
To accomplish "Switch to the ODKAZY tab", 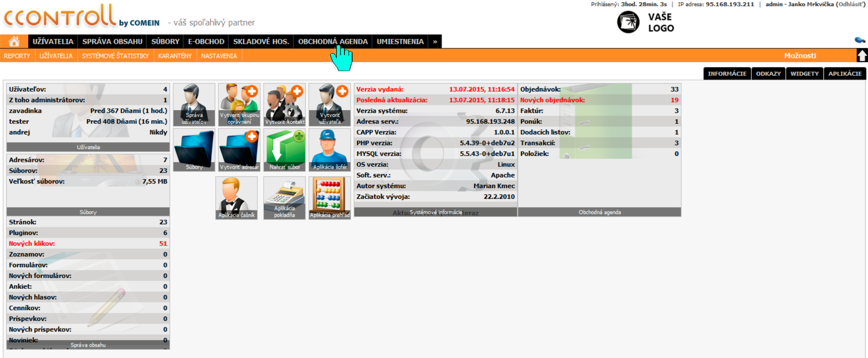I will [768, 74].
